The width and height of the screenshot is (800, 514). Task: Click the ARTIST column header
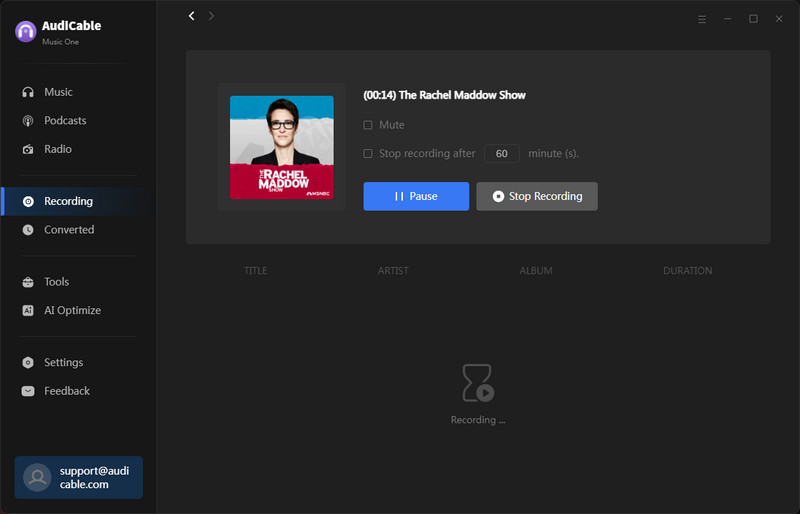(x=393, y=271)
